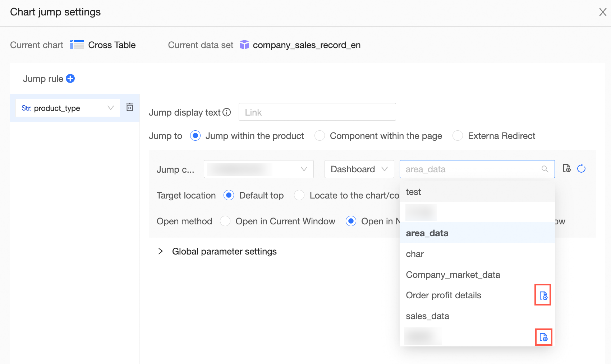Screen dimensions: 611x364
Task: Click settings icon on the last dropdown row
Action: 543,337
